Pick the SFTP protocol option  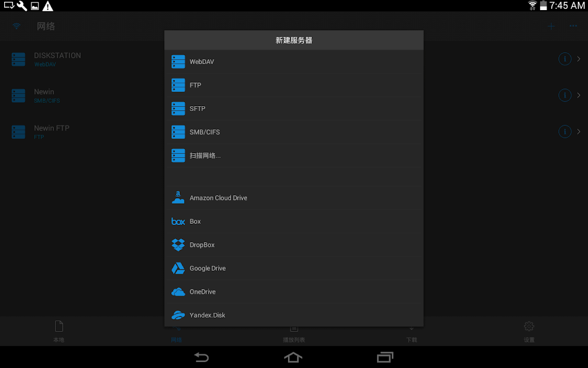pyautogui.click(x=293, y=109)
